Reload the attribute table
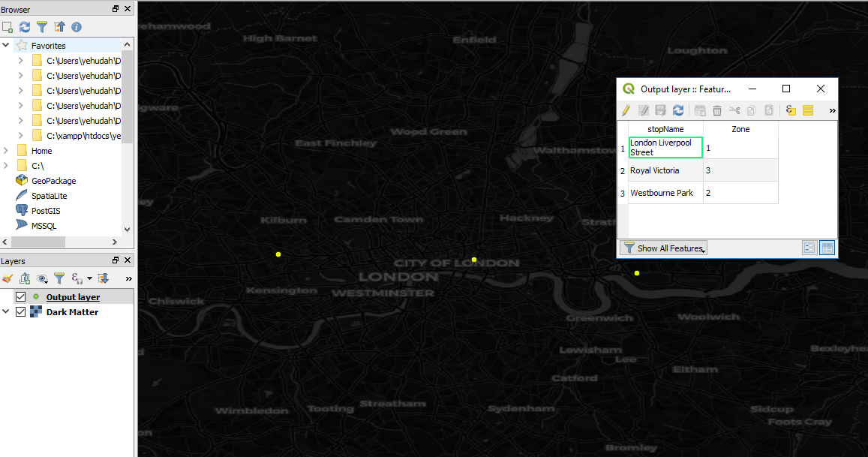Viewport: 868px width, 457px height. (x=678, y=110)
